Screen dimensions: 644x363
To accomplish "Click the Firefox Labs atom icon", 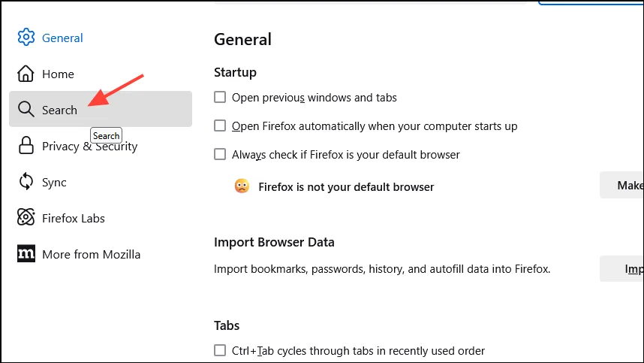I will (x=26, y=218).
